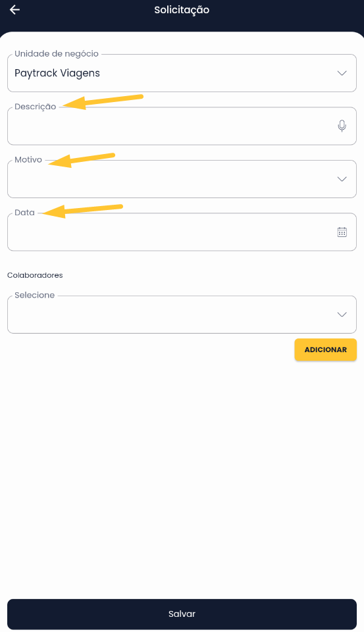Click the chevron in Unidade de negócio
The image size is (364, 632).
click(x=342, y=73)
